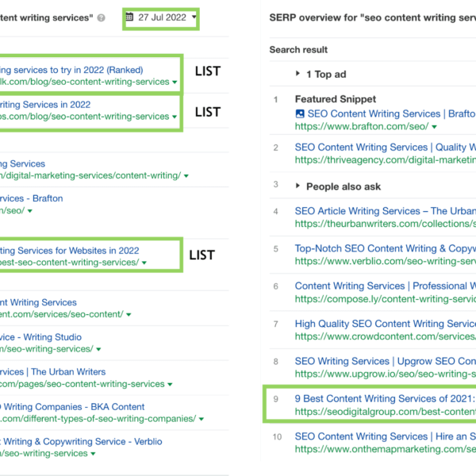The width and height of the screenshot is (476, 476).
Task: Click 'Top-Notch SEO Content Writing' Verblio result
Action: point(385,248)
